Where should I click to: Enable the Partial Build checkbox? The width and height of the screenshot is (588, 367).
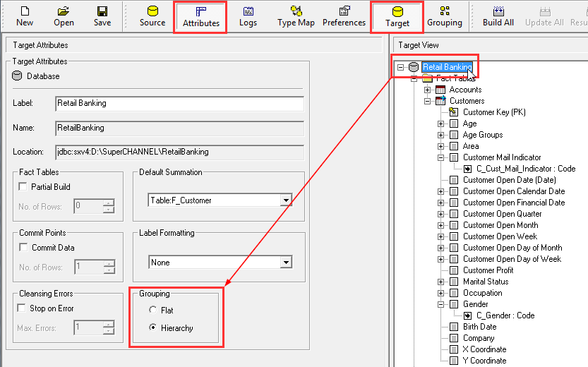pyautogui.click(x=23, y=187)
